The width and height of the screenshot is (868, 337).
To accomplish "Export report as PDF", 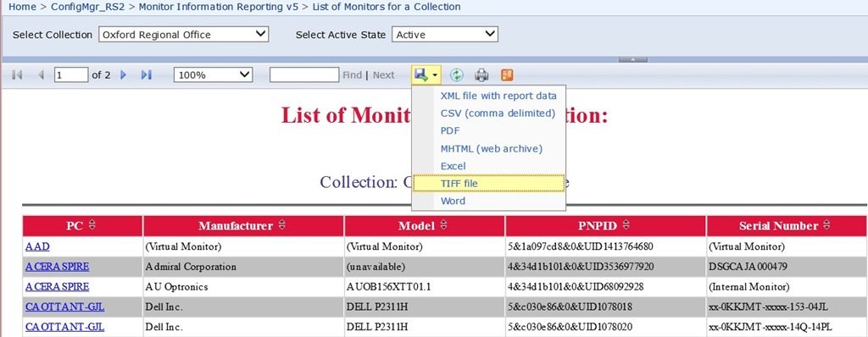I will [x=450, y=131].
